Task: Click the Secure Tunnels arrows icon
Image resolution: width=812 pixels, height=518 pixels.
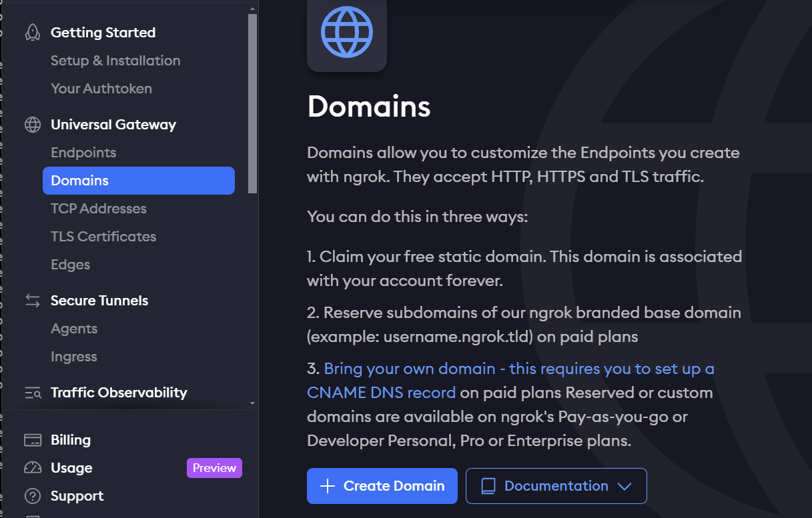Action: (x=32, y=301)
